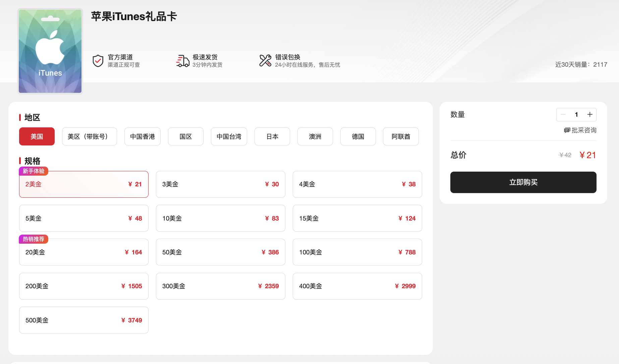Select the 国区 region option
This screenshot has width=619, height=364.
(185, 136)
